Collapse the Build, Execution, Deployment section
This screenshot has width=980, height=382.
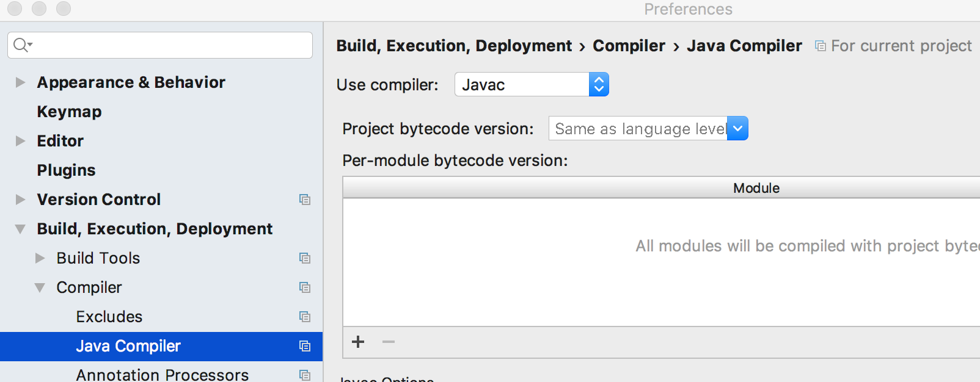pyautogui.click(x=20, y=229)
